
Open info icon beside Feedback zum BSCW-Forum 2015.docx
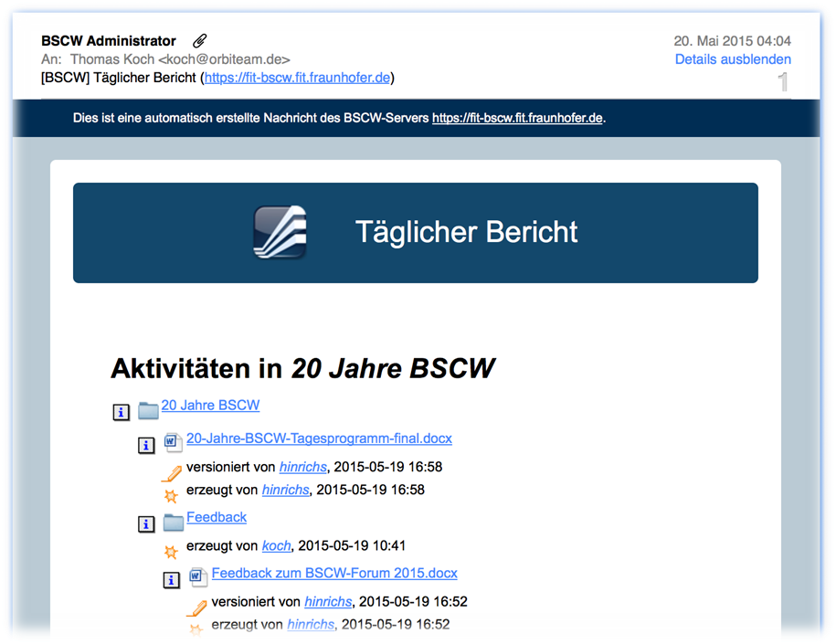[171, 579]
